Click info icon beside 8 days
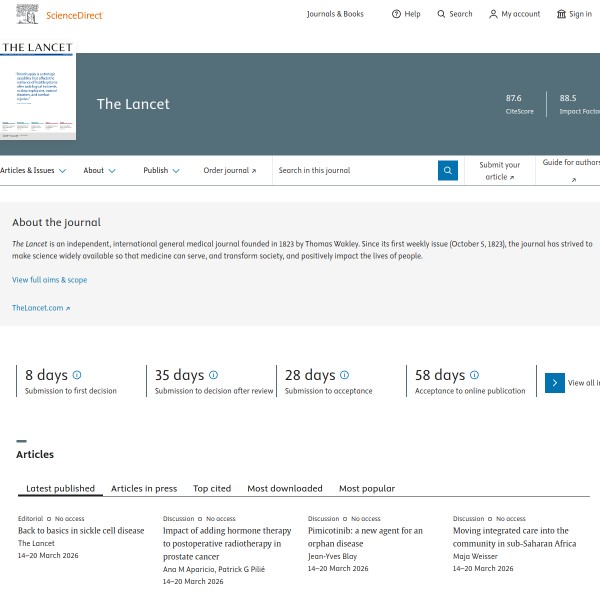 [77, 375]
